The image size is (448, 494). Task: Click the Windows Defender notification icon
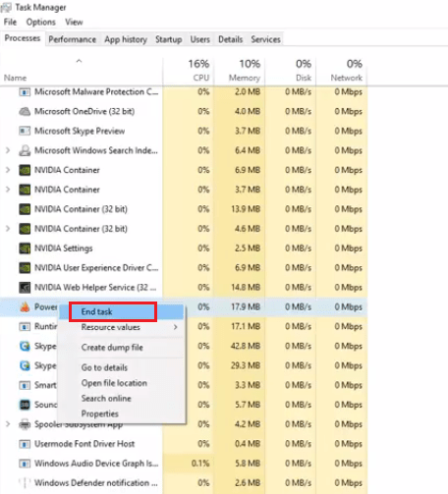click(x=25, y=483)
